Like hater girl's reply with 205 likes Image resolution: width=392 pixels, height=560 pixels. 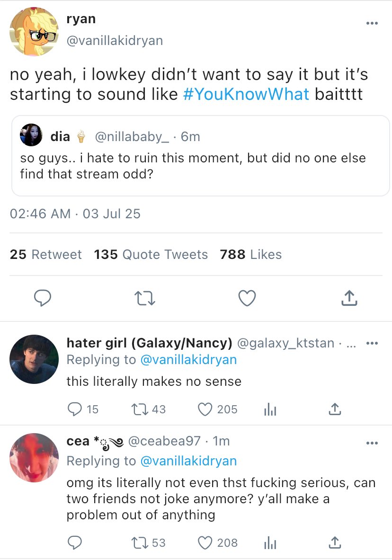[205, 409]
